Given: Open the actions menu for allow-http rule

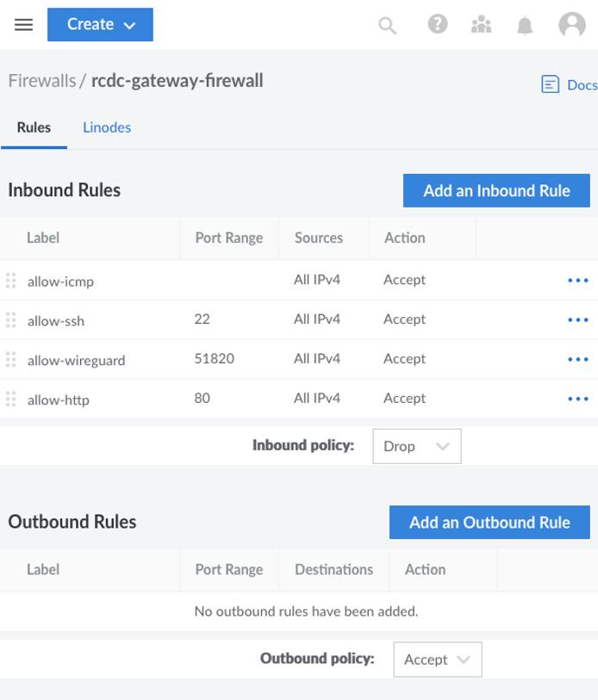Looking at the screenshot, I should tap(577, 400).
